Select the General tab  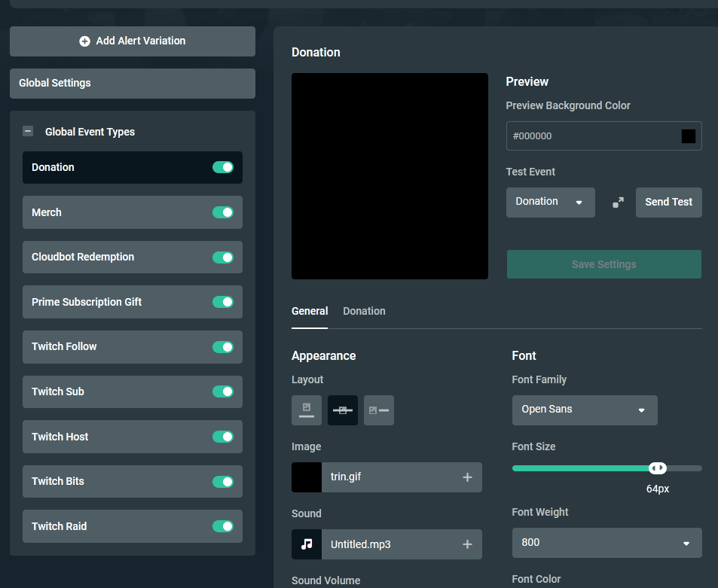(x=310, y=311)
